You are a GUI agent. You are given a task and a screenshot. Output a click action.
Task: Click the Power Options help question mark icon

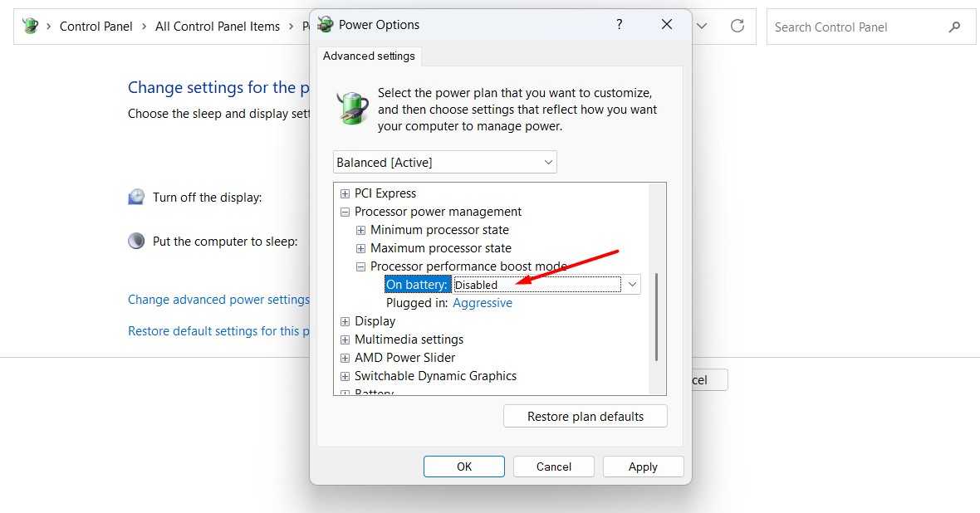tap(619, 25)
